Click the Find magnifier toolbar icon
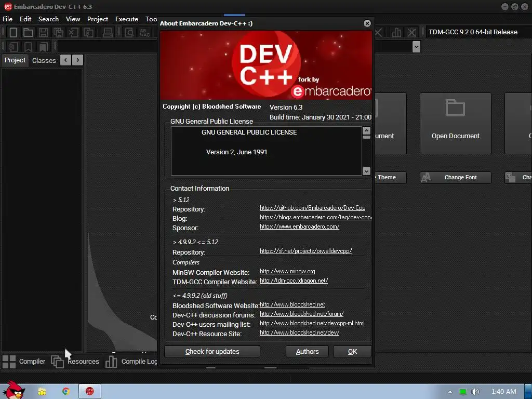This screenshot has height=399, width=532. coord(129,33)
